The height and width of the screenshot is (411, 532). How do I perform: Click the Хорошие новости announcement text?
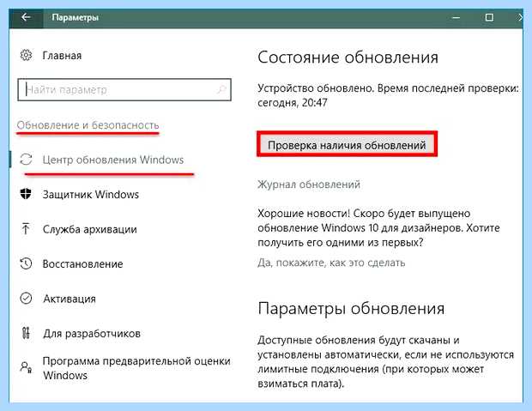[x=378, y=227]
